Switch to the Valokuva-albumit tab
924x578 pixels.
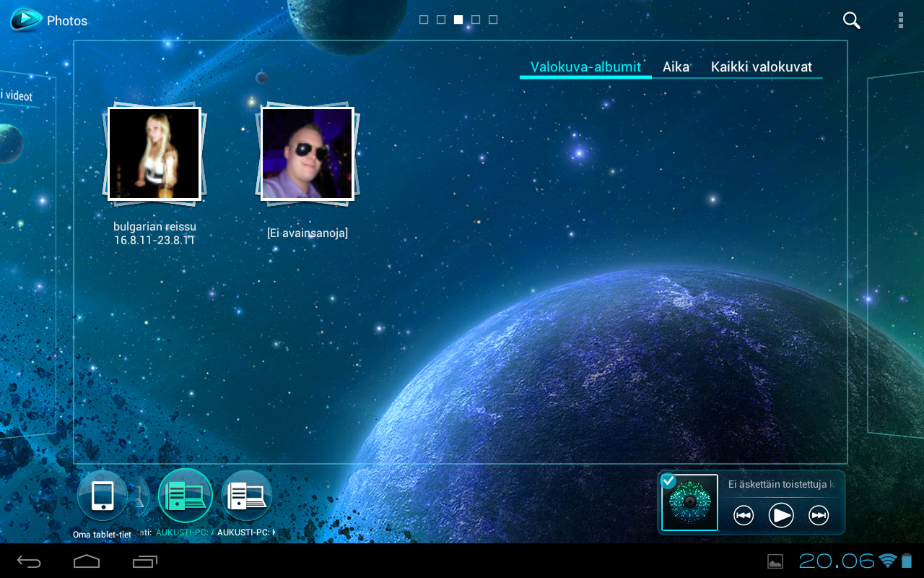[x=585, y=67]
